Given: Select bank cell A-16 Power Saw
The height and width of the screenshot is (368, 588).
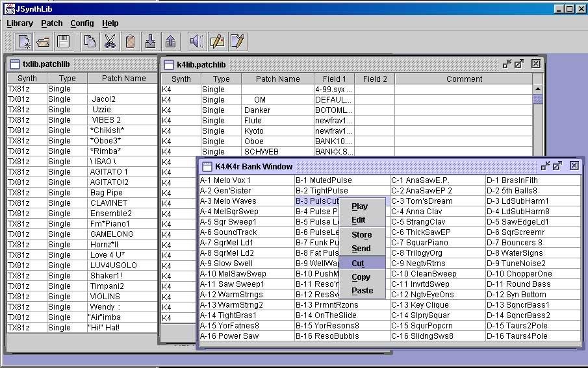Looking at the screenshot, I should point(247,336).
